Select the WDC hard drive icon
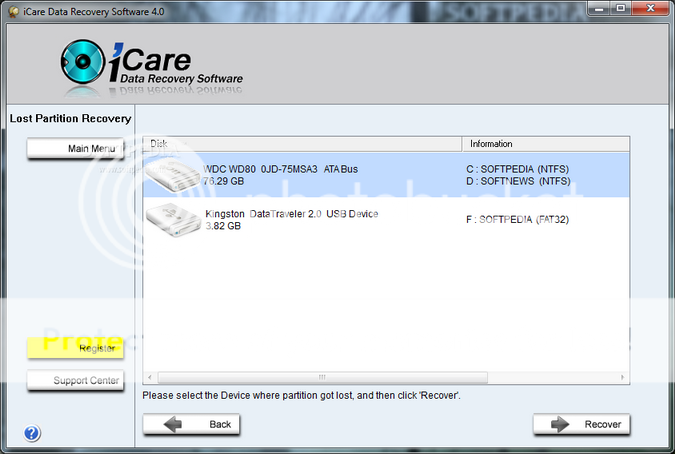The width and height of the screenshot is (675, 454). pyautogui.click(x=173, y=175)
